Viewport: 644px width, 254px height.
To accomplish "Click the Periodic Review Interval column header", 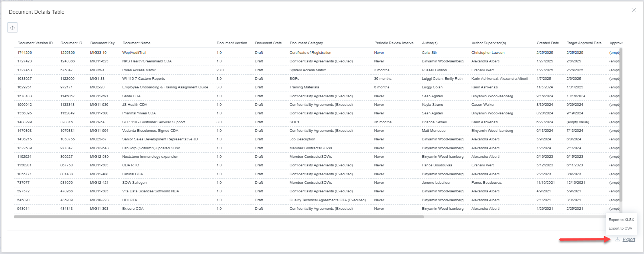I will pos(394,43).
